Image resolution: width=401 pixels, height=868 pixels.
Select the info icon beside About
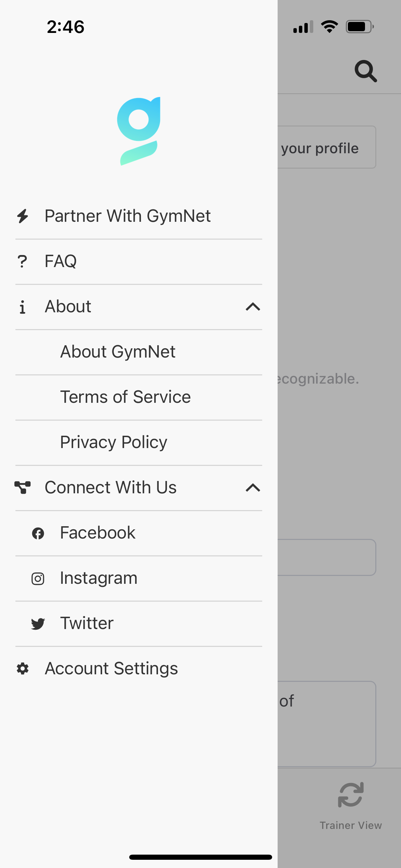[22, 307]
